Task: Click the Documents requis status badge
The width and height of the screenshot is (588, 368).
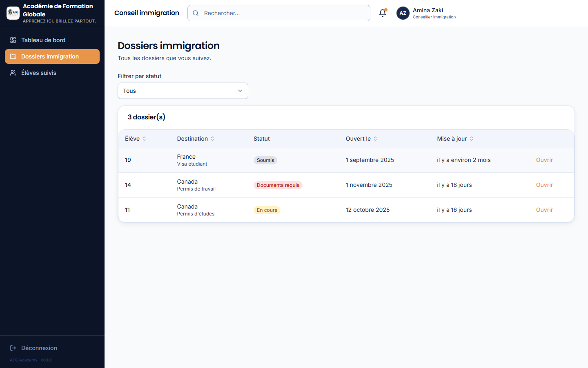Action: (278, 185)
